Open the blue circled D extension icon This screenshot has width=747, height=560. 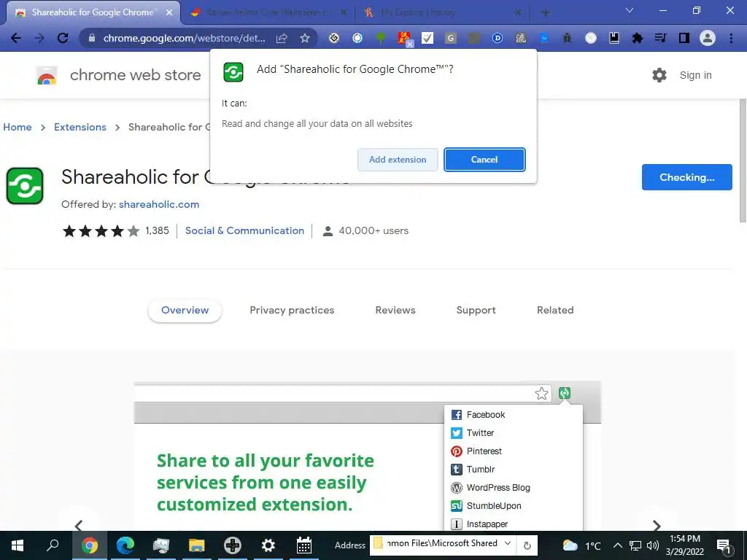pyautogui.click(x=498, y=38)
